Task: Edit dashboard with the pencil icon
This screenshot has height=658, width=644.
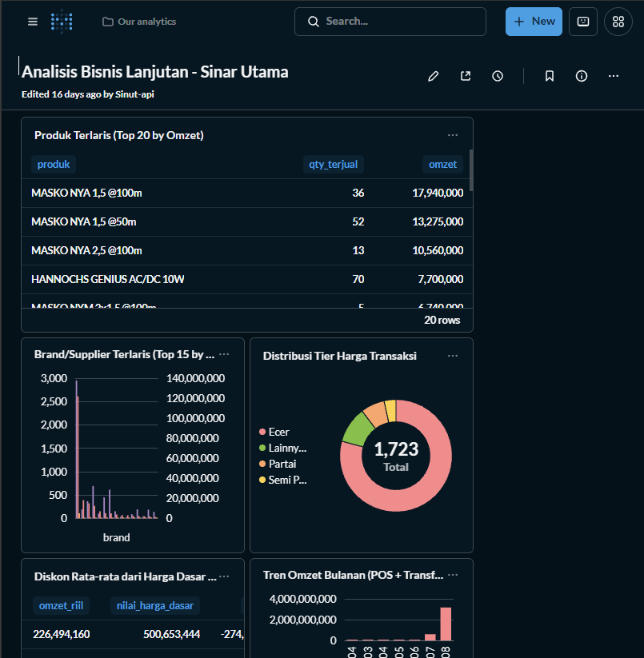Action: pos(434,76)
